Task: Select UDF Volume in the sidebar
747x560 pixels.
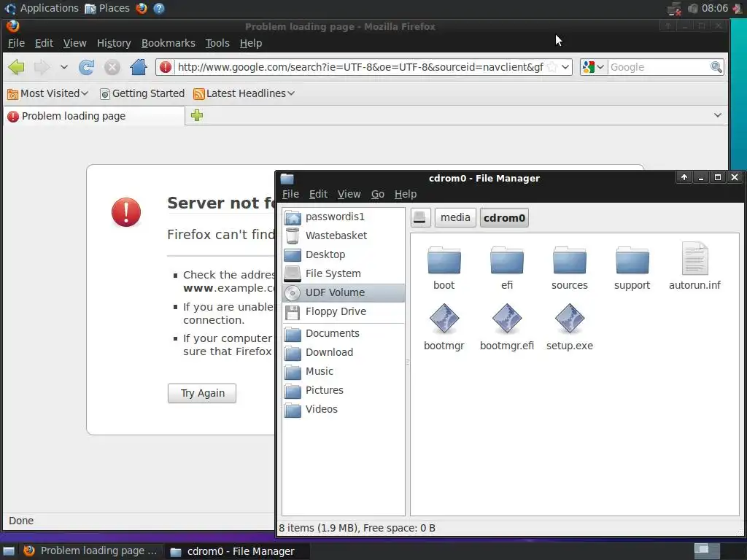Action: coord(344,293)
